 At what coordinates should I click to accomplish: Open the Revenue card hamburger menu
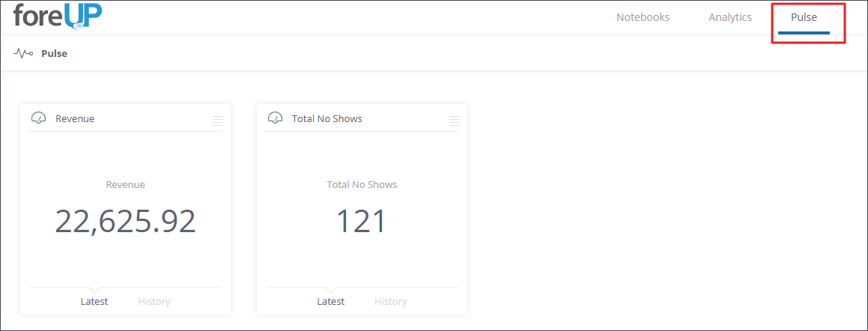[218, 121]
